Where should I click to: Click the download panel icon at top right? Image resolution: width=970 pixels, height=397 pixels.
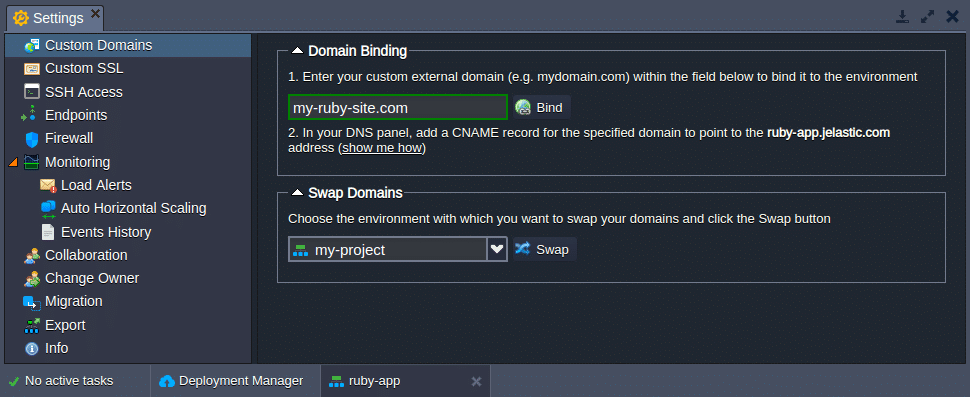pyautogui.click(x=903, y=17)
